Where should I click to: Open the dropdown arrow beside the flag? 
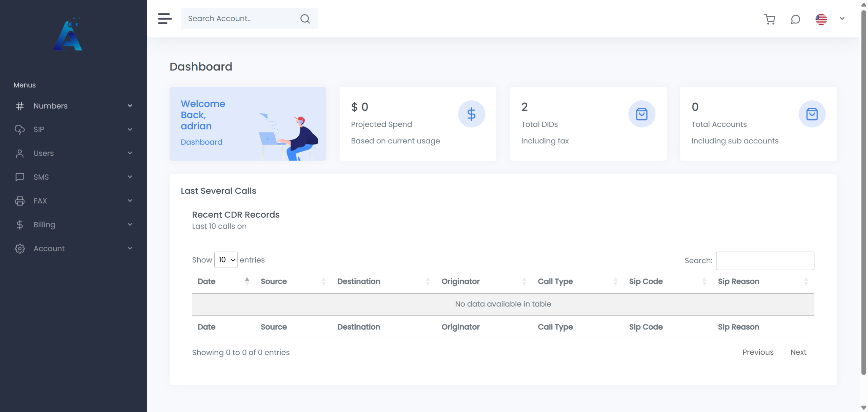[x=842, y=19]
